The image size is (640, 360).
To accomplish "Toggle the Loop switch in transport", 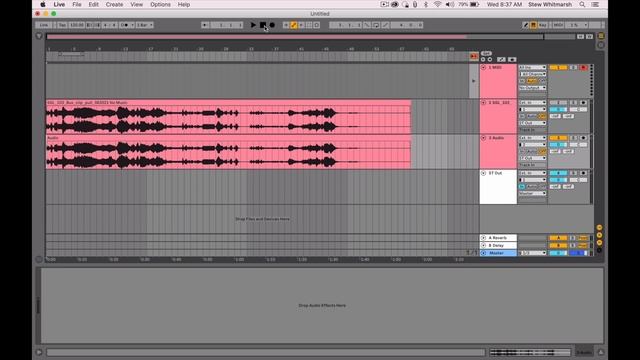I will (x=376, y=25).
